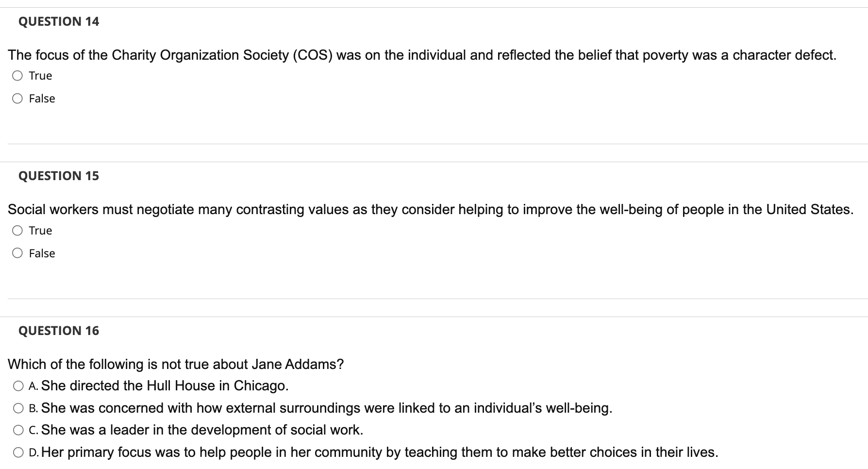Click the QUESTION 16 heading
Viewport: 868px width, 469px height.
coord(58,331)
